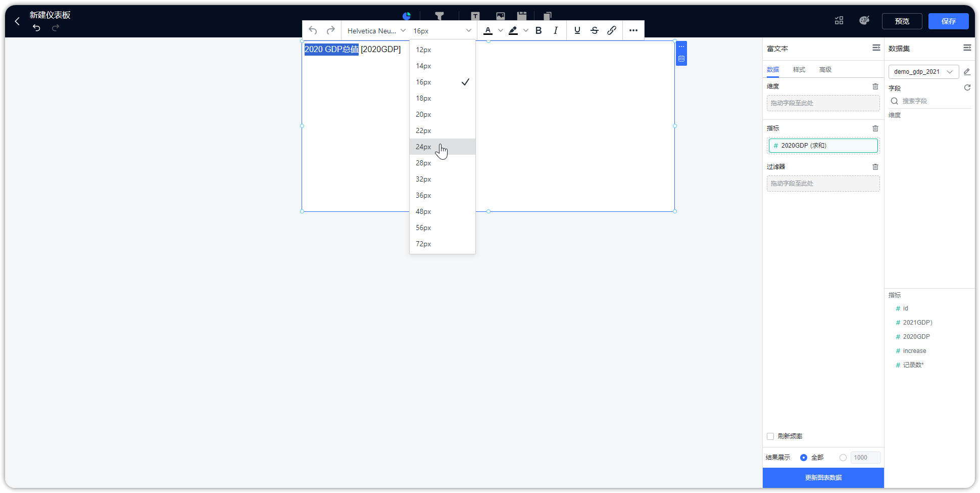Switch to the 高级 tab
Viewport: 980px width, 493px height.
[825, 70]
